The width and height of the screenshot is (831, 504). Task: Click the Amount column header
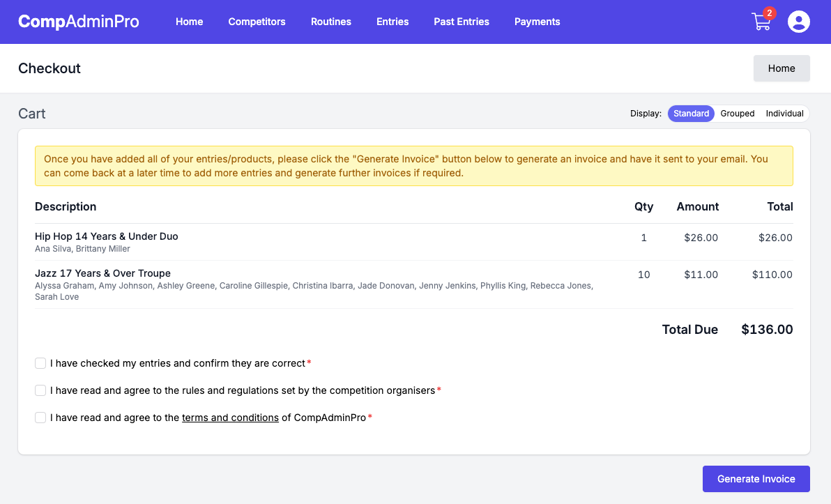(x=697, y=206)
